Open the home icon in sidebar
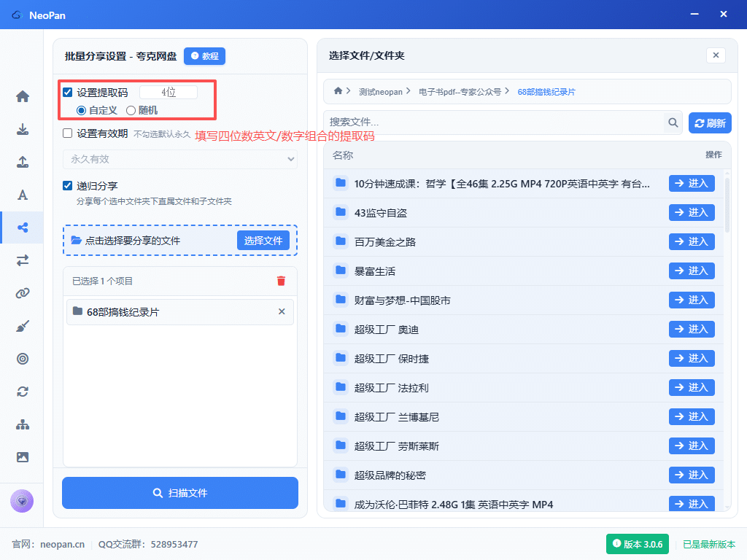747x560 pixels. pos(23,96)
